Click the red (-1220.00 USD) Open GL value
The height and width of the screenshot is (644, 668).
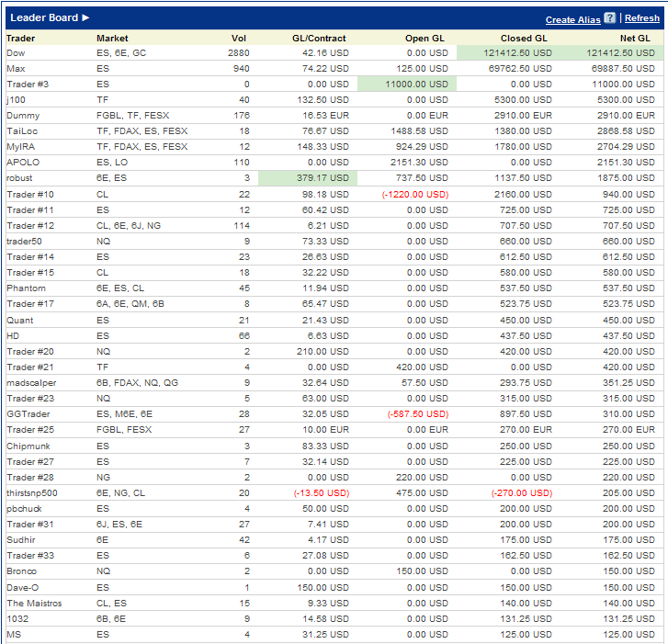tap(415, 195)
